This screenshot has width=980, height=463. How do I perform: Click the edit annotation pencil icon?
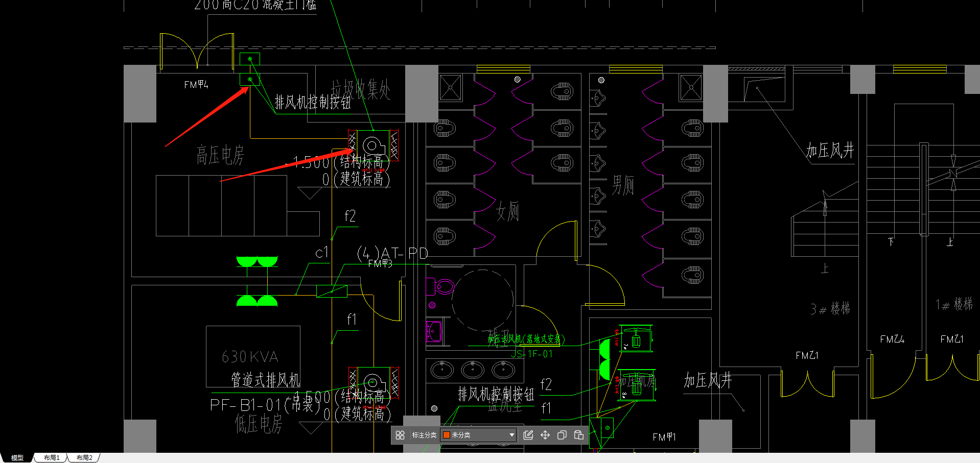tap(528, 435)
